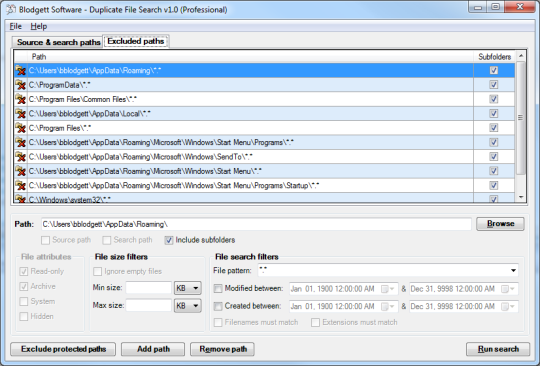Start with the Run search button
540x366 pixels.
tap(498, 349)
